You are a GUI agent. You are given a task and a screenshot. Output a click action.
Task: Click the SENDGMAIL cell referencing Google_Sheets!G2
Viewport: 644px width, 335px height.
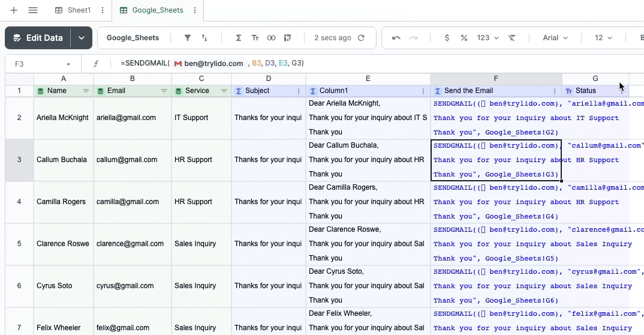click(x=496, y=118)
